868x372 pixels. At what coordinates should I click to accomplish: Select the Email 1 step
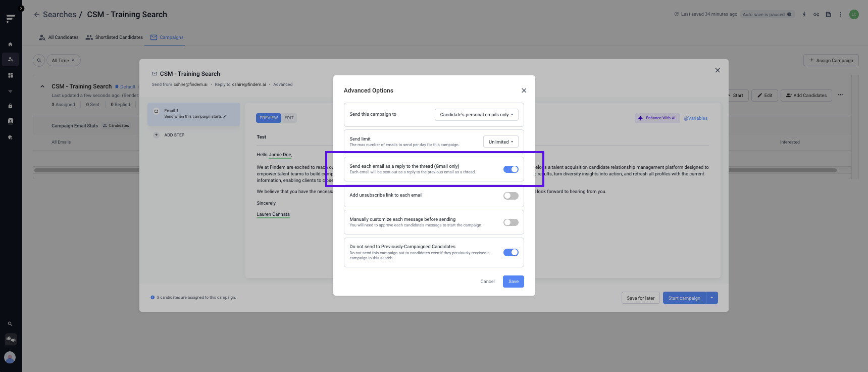point(194,114)
